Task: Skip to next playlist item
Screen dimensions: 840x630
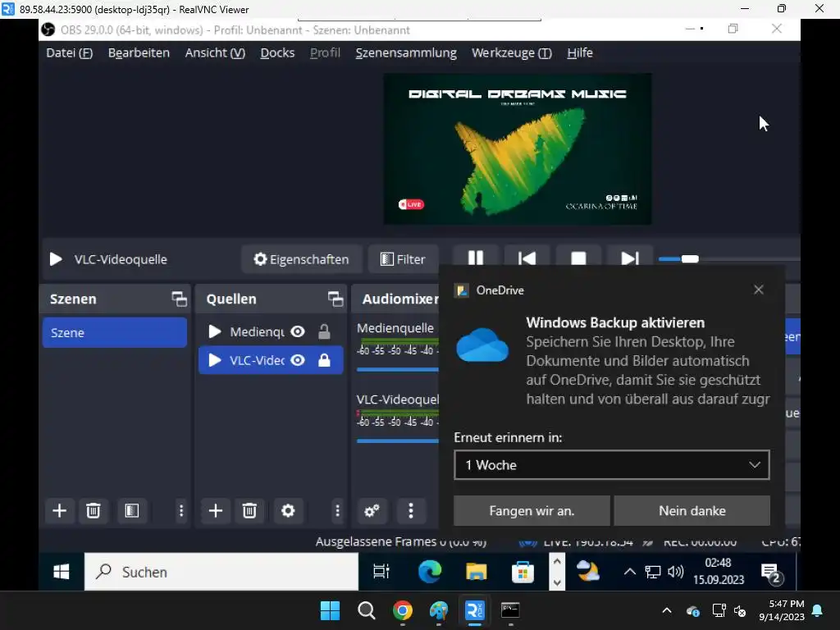Action: 629,258
